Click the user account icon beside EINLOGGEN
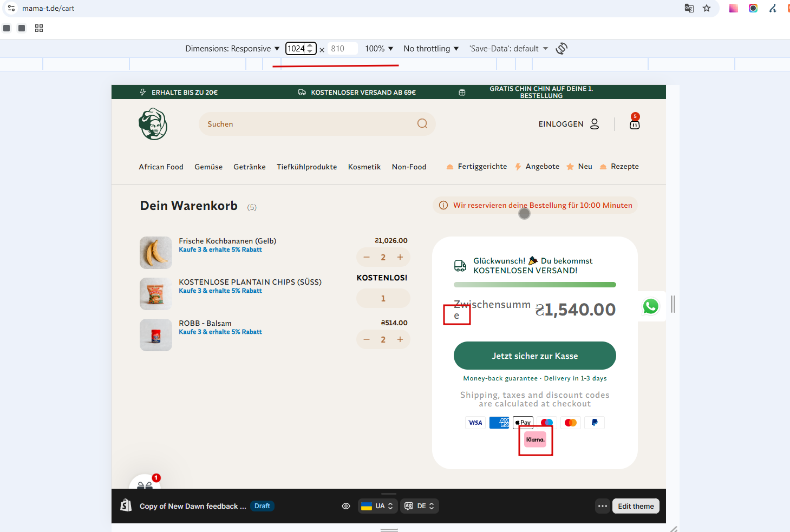790x532 pixels. pyautogui.click(x=595, y=124)
